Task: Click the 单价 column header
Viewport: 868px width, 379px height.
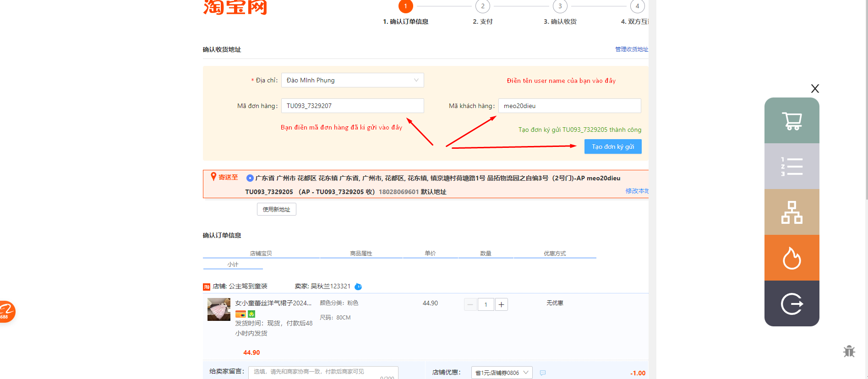Action: coord(431,254)
